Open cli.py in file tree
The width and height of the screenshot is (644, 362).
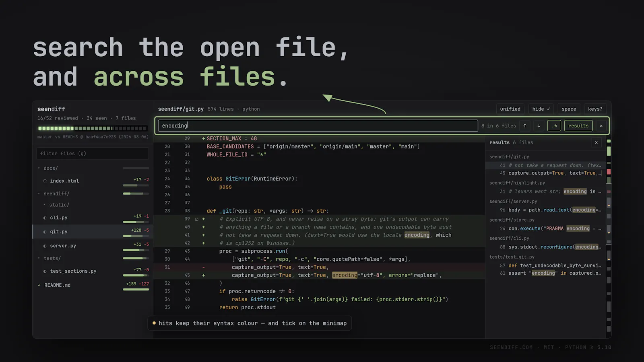tap(59, 218)
